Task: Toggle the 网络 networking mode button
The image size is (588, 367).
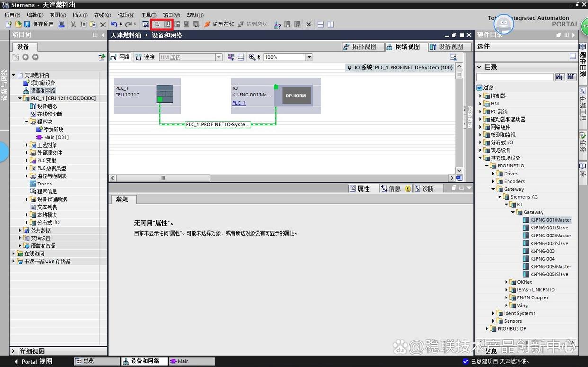Action: tap(120, 57)
